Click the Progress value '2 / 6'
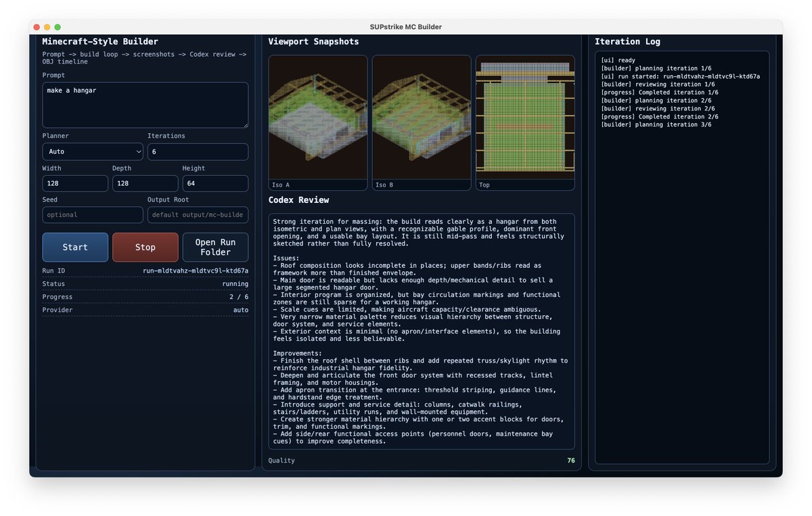812x516 pixels. pos(239,297)
